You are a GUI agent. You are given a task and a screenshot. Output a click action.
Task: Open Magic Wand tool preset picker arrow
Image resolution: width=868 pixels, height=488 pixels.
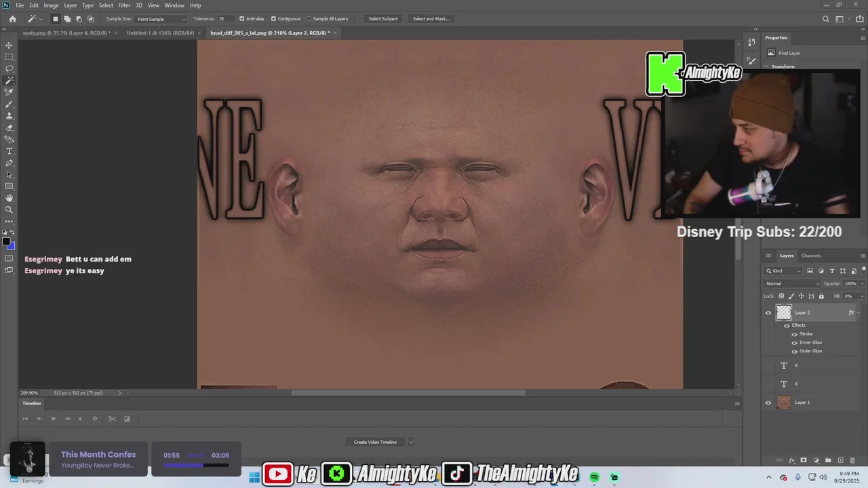pos(41,19)
